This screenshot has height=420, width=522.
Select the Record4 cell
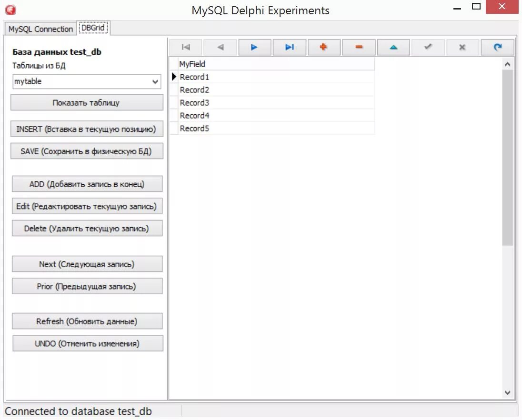click(276, 116)
